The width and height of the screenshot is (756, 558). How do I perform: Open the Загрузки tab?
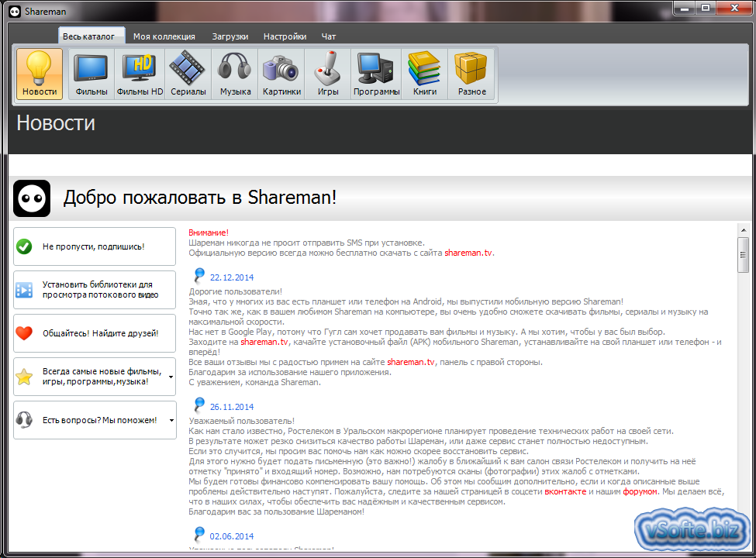(x=230, y=36)
